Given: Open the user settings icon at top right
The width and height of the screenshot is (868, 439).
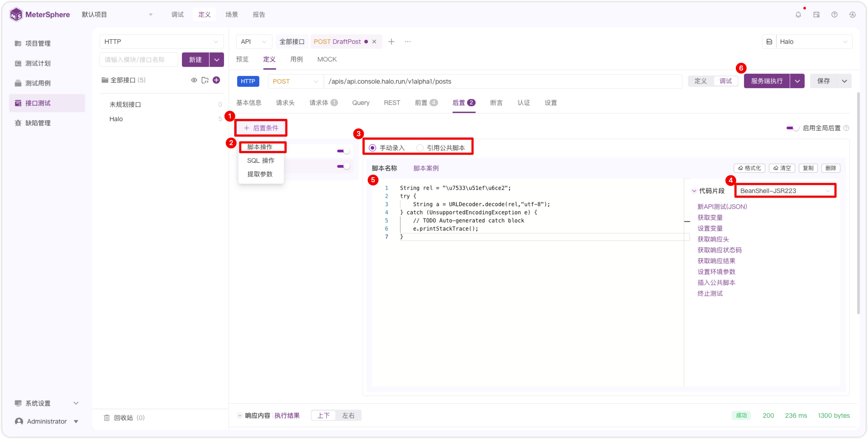Looking at the screenshot, I should click(x=853, y=14).
